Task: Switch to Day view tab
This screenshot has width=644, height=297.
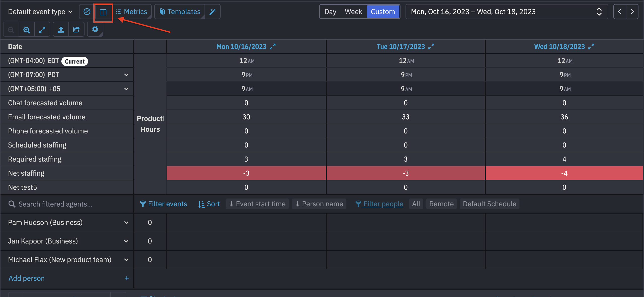Action: pyautogui.click(x=330, y=12)
